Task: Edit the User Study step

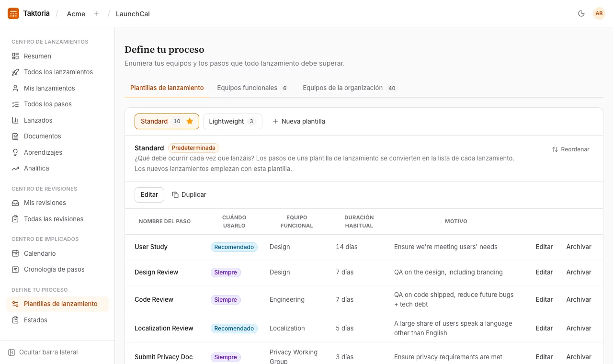Action: coord(544,247)
